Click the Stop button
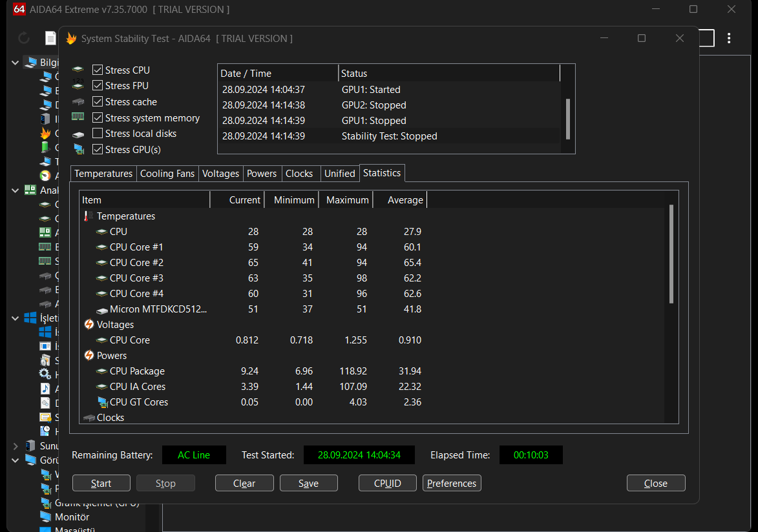Screen dimensions: 758x532 [165, 483]
